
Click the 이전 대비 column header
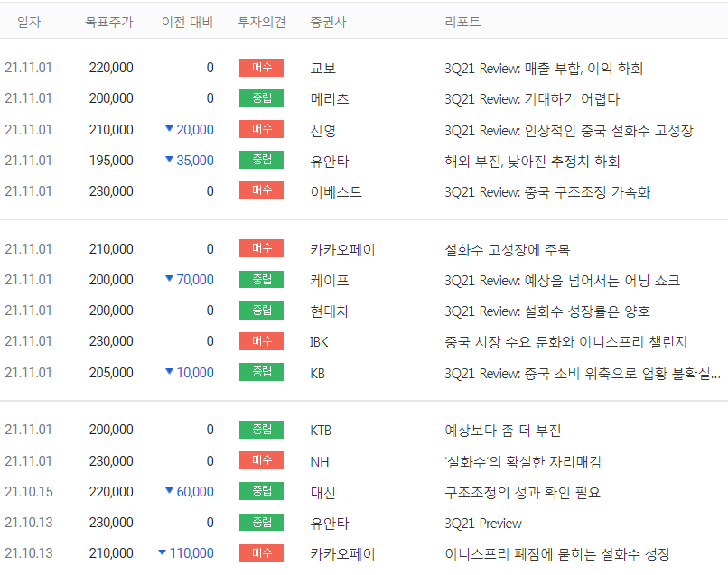(x=187, y=22)
